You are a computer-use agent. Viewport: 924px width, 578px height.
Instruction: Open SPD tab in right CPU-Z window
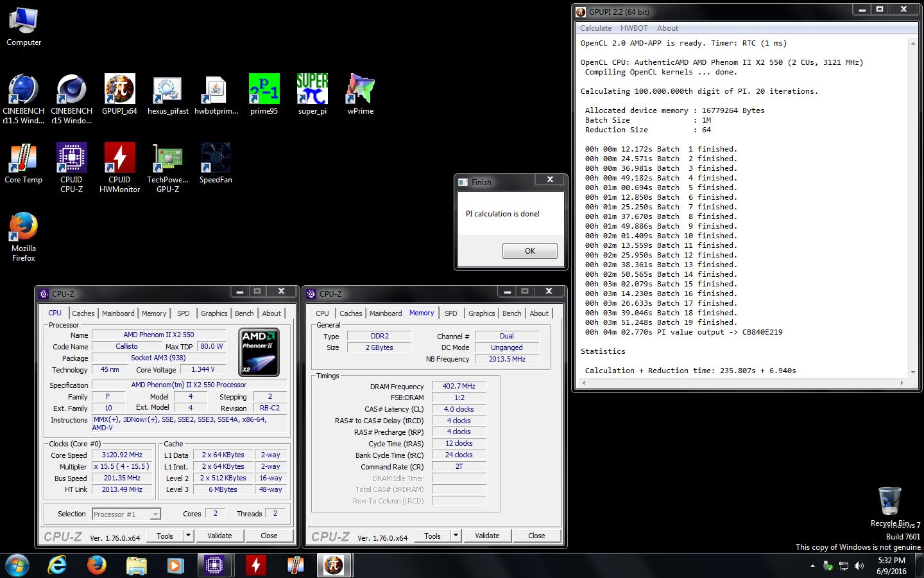(451, 313)
